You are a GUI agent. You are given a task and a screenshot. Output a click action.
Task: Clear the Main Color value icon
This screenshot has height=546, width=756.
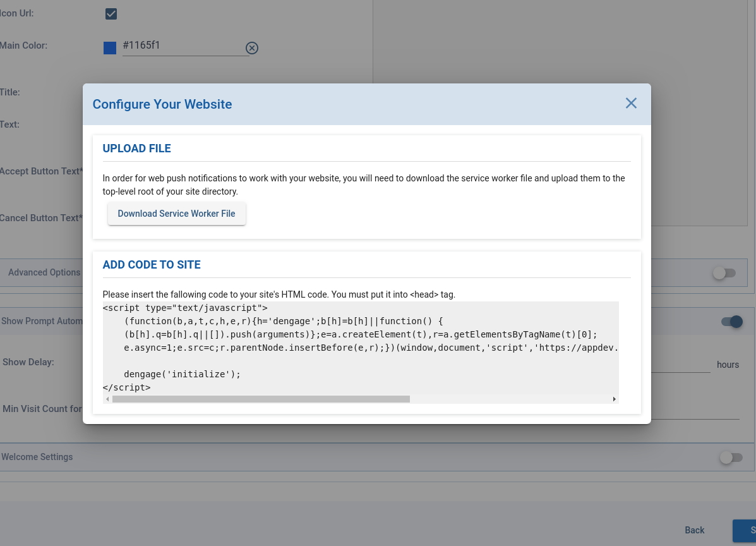coord(251,48)
